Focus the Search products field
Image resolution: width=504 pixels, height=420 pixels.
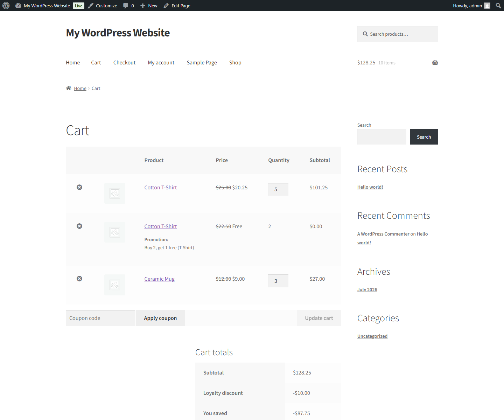point(398,34)
